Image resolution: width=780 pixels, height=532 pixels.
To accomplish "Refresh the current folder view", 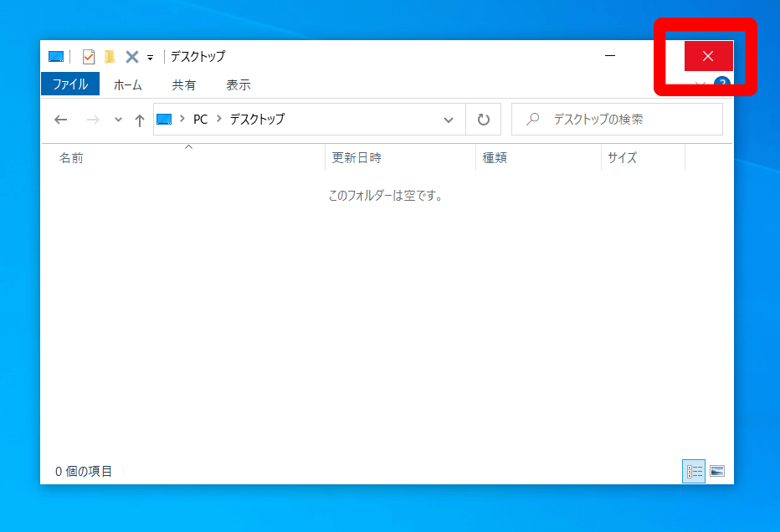I will [x=483, y=119].
